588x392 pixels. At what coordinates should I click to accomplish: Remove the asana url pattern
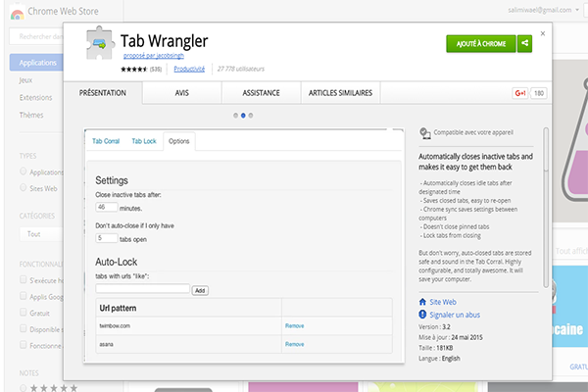click(x=294, y=344)
